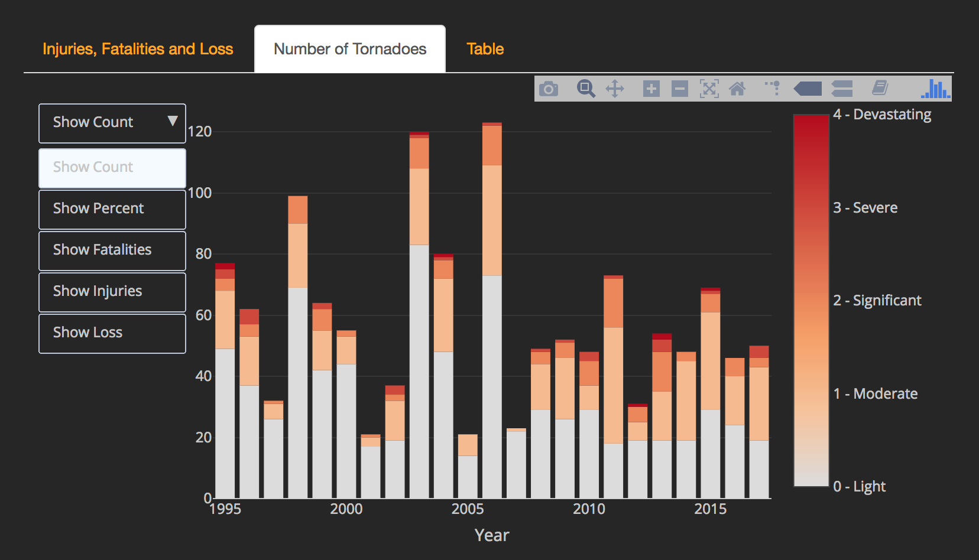The width and height of the screenshot is (979, 560).
Task: Click the severity color scale bar
Action: [811, 300]
